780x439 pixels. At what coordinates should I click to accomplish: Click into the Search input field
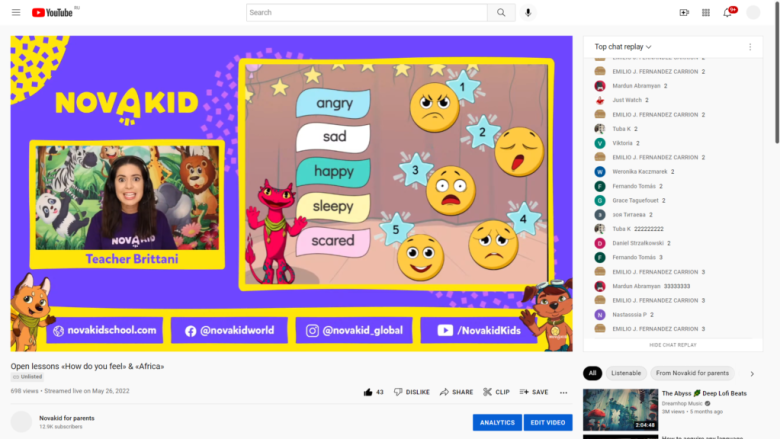(x=366, y=13)
